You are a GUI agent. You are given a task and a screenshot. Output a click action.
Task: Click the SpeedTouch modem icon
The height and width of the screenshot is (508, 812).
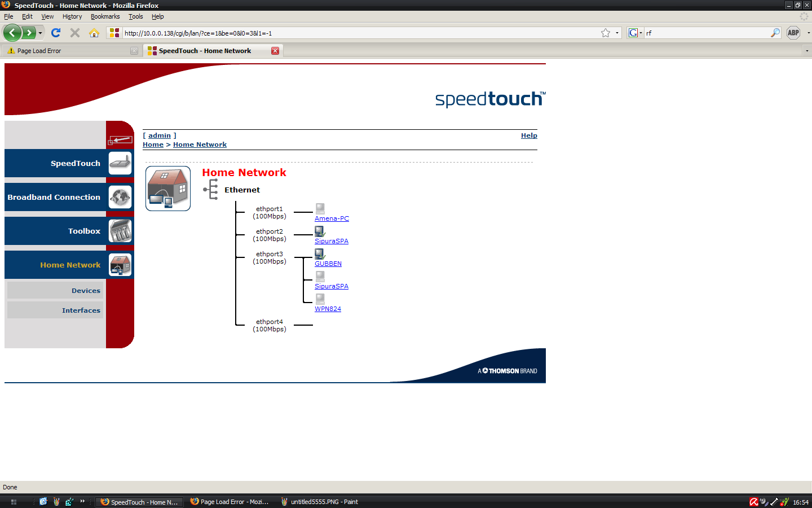pyautogui.click(x=120, y=163)
